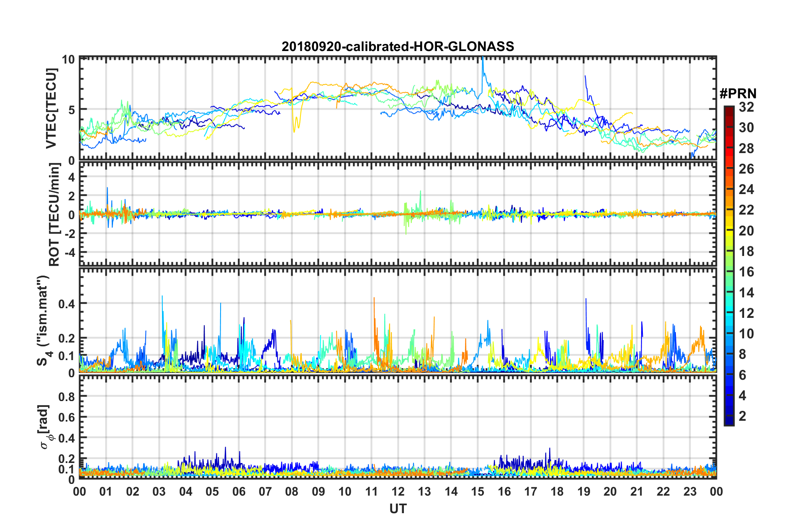Click the 20 label on PRN colorbar
Screen dimensions: 796x532
click(x=747, y=231)
